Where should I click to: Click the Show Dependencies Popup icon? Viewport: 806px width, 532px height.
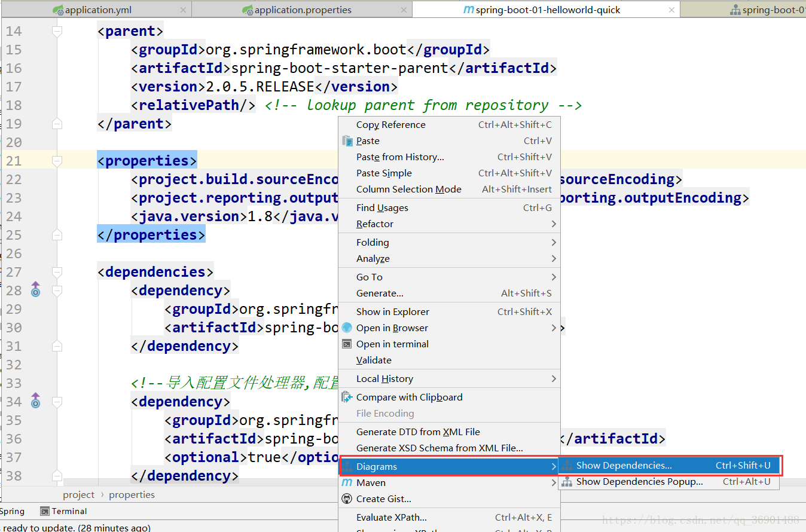pyautogui.click(x=567, y=482)
